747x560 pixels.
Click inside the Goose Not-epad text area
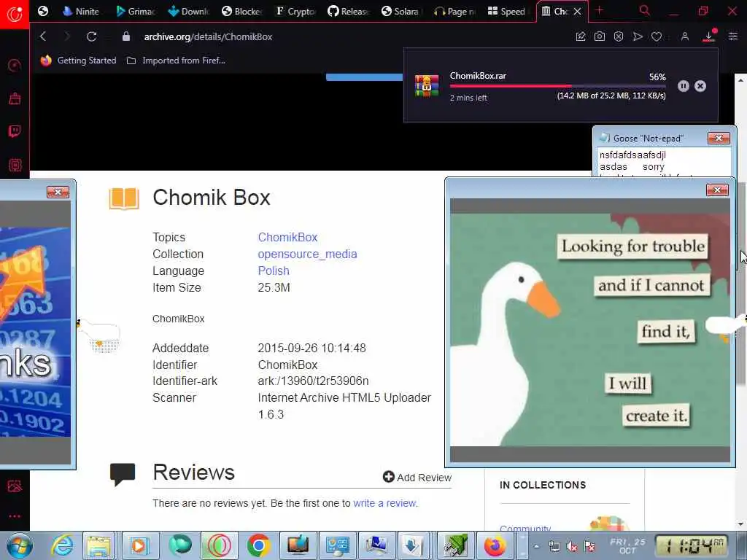[664, 162]
